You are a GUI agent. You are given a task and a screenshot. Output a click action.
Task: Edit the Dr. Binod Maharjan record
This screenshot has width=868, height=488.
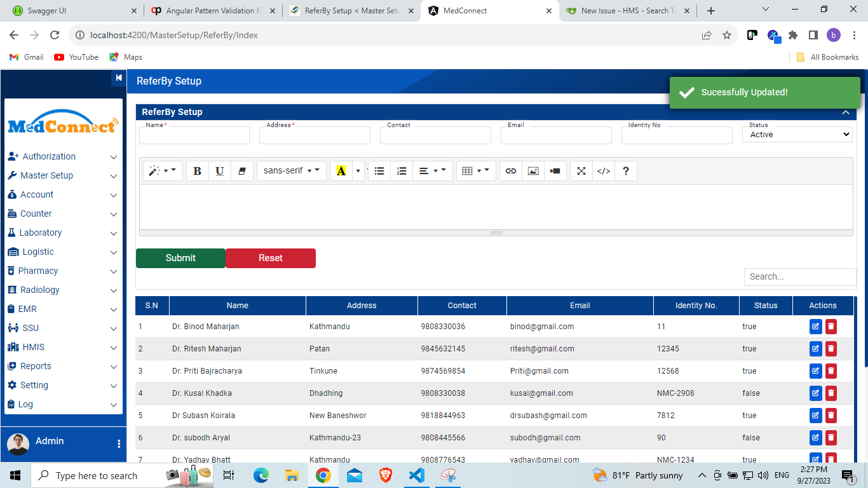pos(815,327)
